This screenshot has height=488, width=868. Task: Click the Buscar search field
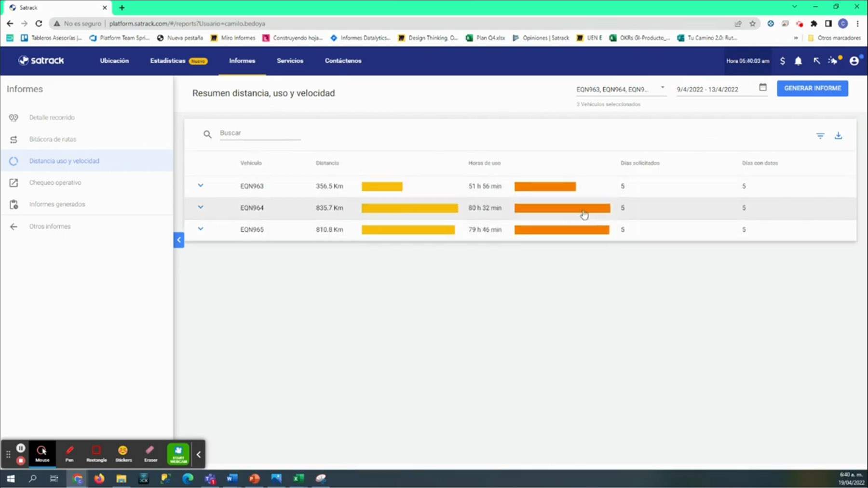pos(259,133)
